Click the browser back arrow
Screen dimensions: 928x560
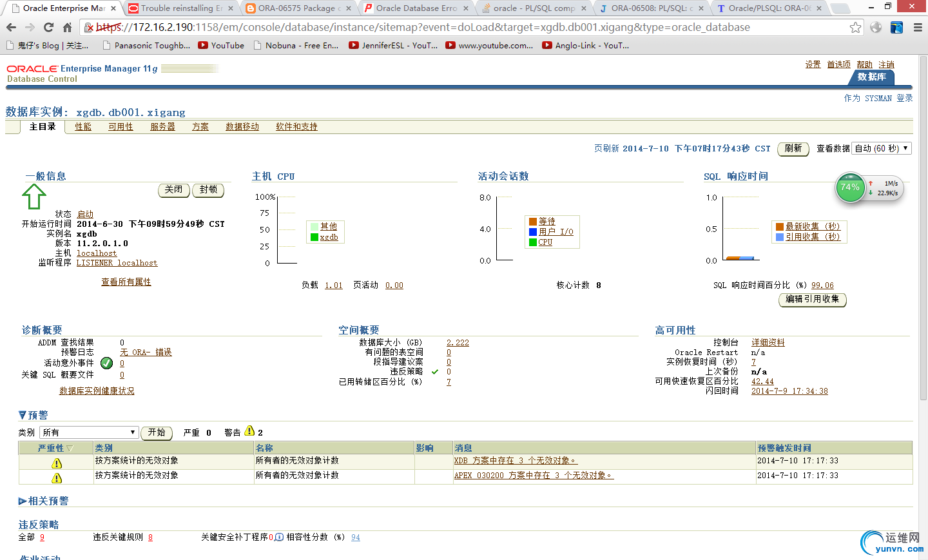[x=11, y=27]
